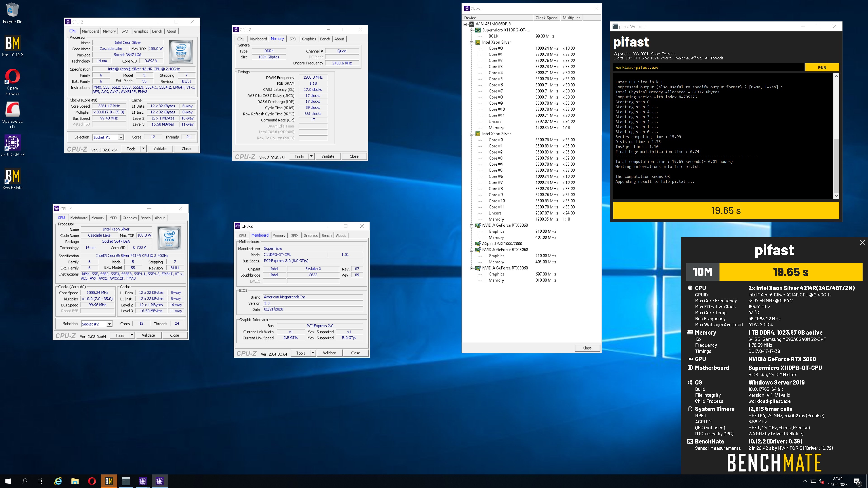This screenshot has width=868, height=488.
Task: Click the volume icon in the system tray
Action: click(821, 481)
